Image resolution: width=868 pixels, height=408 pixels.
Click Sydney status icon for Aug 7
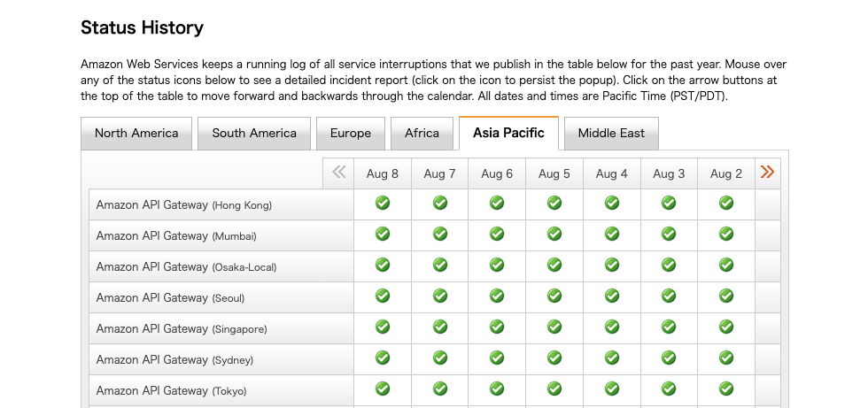coord(440,358)
